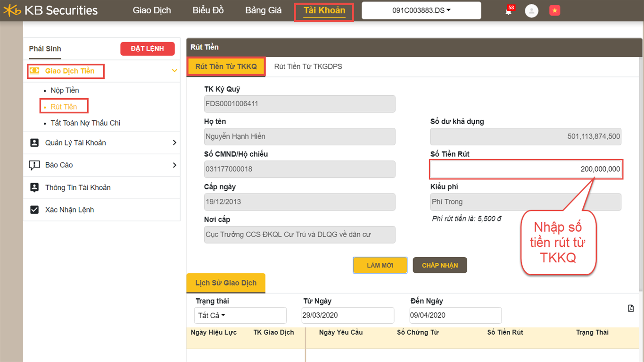This screenshot has height=362, width=644.
Task: Click the Cấp ngày field 19/12/2013
Action: (x=300, y=202)
